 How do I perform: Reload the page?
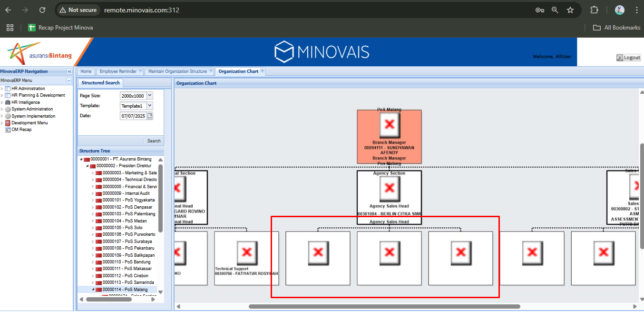tap(42, 10)
